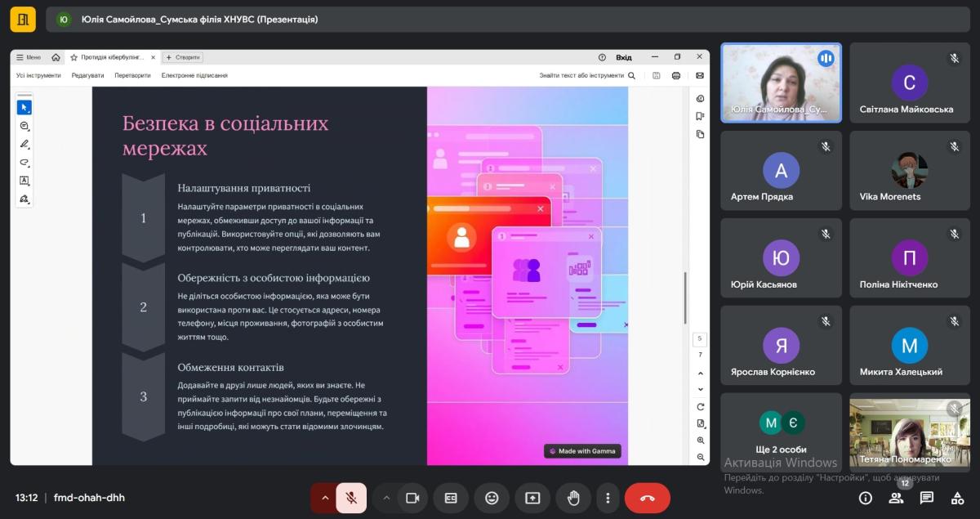Open the 'Ще 2 особи' participants tile

(781, 432)
